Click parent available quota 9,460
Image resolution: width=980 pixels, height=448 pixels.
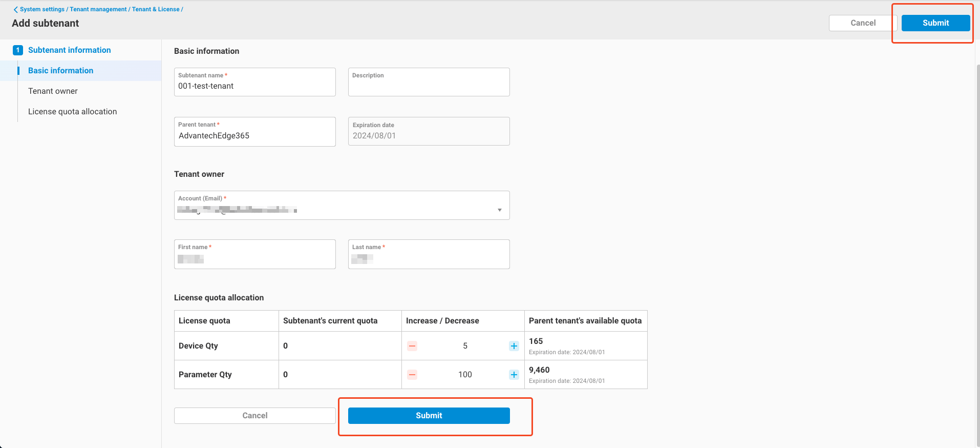coord(539,370)
